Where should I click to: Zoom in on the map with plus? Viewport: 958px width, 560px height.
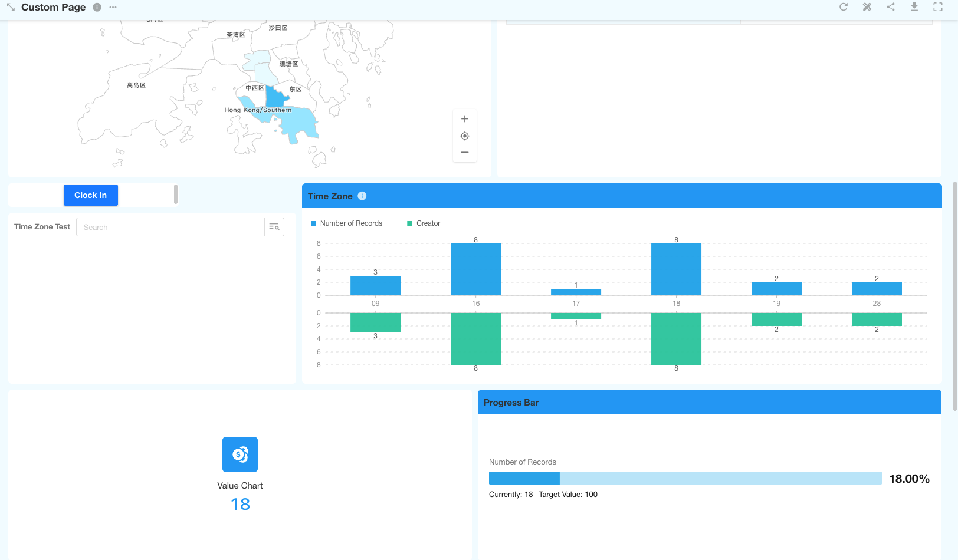pos(465,119)
